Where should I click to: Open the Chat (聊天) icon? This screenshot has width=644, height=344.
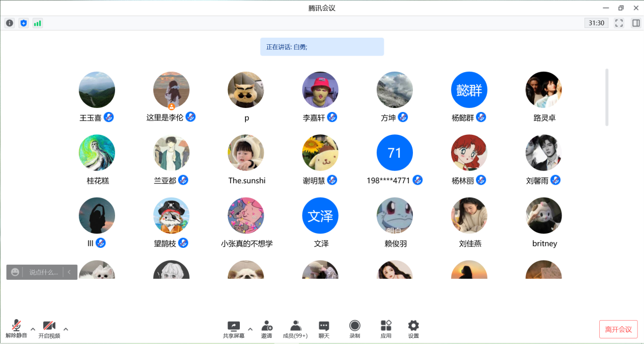tap(324, 329)
